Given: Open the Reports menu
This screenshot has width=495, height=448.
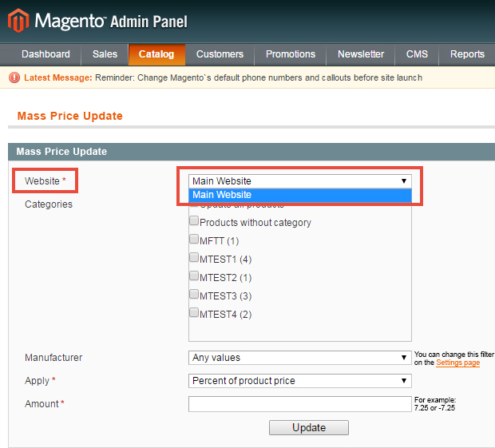Looking at the screenshot, I should 467,54.
